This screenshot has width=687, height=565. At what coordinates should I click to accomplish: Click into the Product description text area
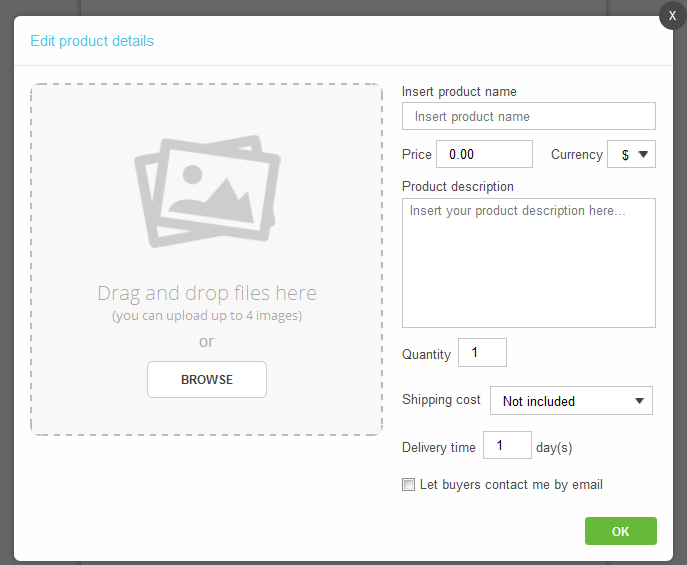pyautogui.click(x=529, y=263)
